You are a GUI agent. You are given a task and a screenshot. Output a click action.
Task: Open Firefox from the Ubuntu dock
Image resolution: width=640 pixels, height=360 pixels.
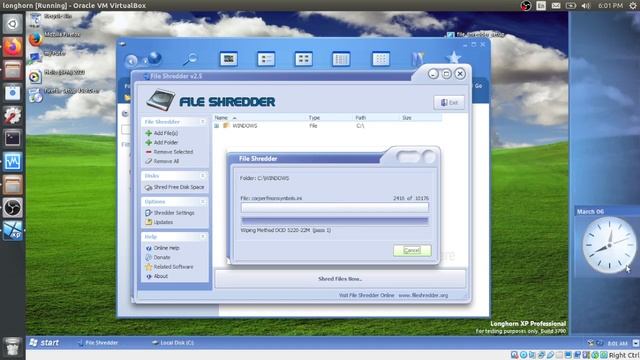[x=13, y=47]
